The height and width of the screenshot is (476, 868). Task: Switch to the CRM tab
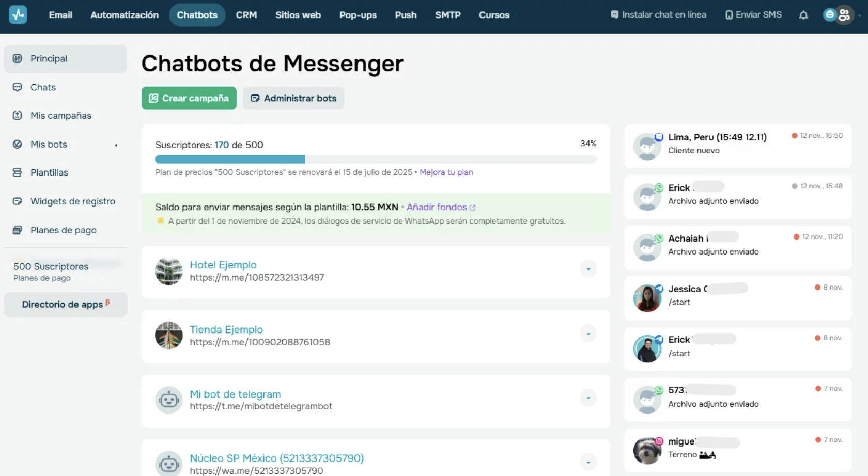point(246,15)
